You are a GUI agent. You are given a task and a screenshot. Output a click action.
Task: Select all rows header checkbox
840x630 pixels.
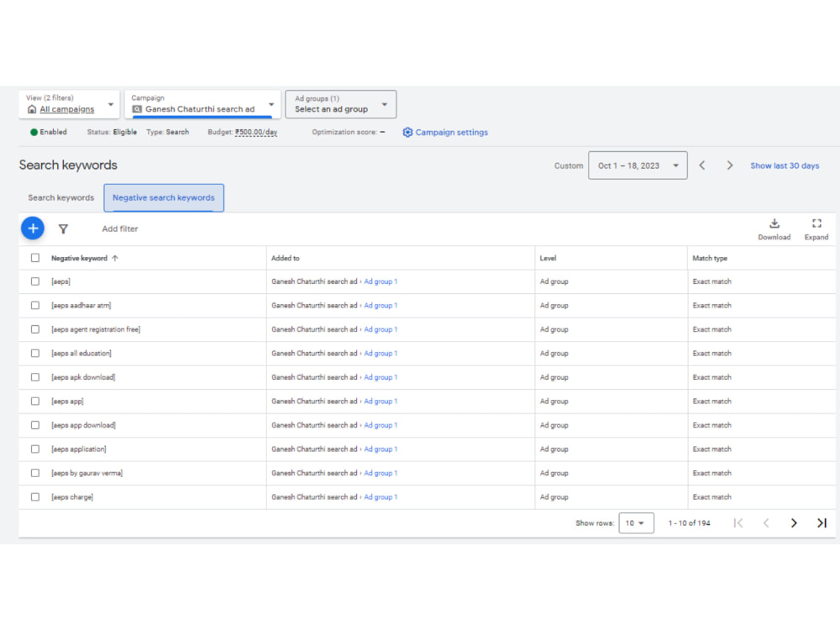(x=35, y=258)
